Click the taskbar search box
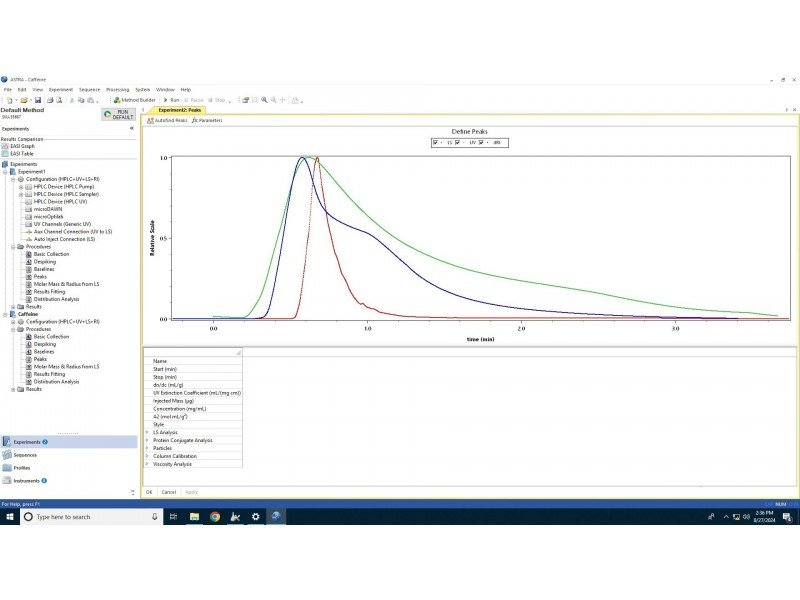The height and width of the screenshot is (600, 800). [x=92, y=517]
